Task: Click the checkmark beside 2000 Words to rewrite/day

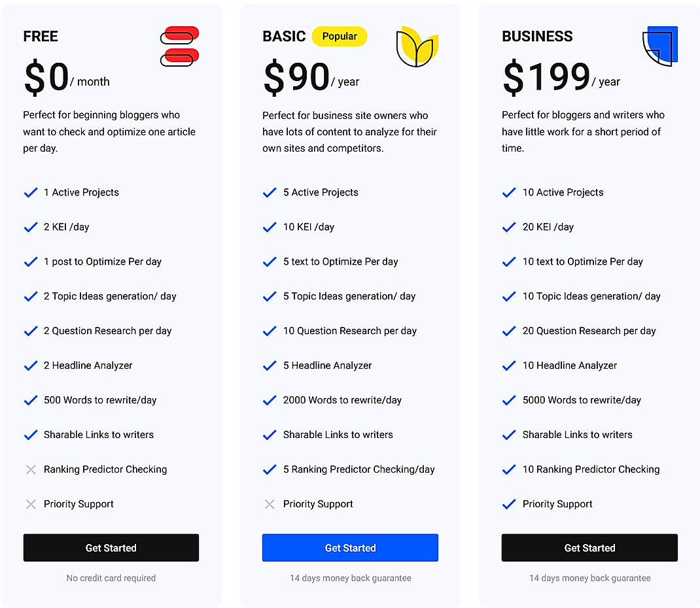Action: (270, 399)
